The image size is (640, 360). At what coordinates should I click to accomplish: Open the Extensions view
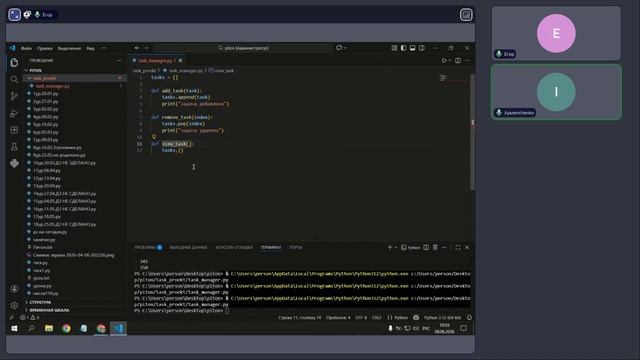[14, 130]
